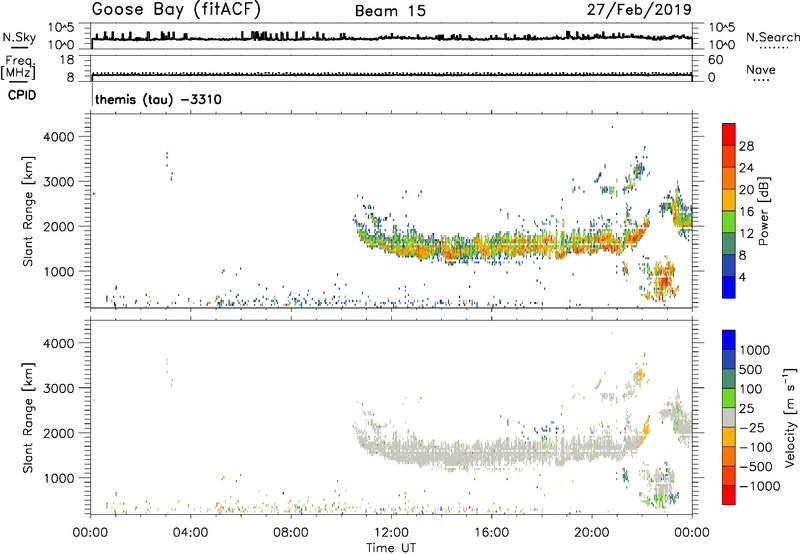Click the 'N.Sky' legend label

point(19,37)
